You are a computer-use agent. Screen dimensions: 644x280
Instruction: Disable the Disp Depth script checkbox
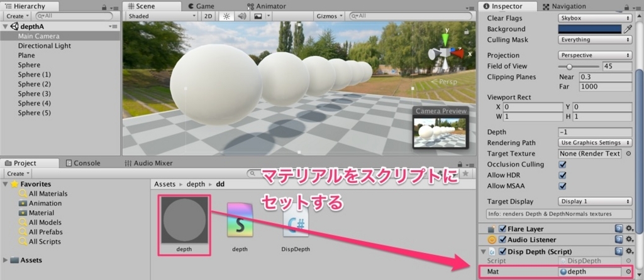pyautogui.click(x=502, y=251)
